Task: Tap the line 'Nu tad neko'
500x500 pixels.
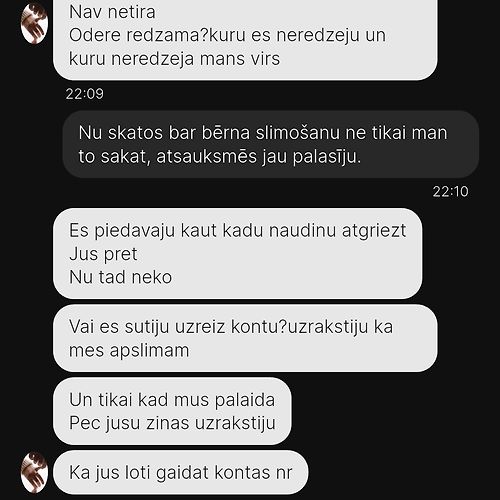Action: click(120, 277)
